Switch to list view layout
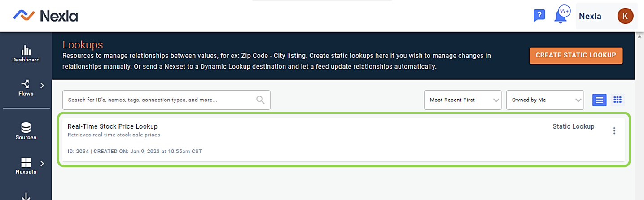 (599, 100)
